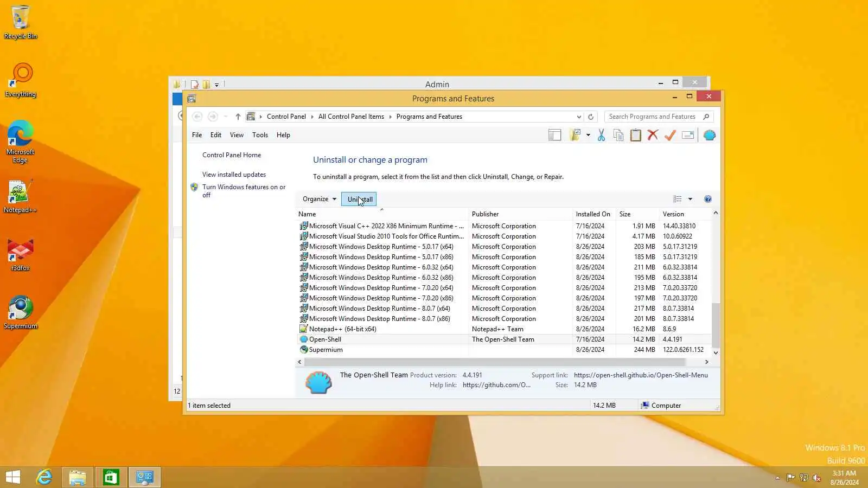Click the red X Delete toolbar icon
The width and height of the screenshot is (868, 488).
tap(653, 135)
